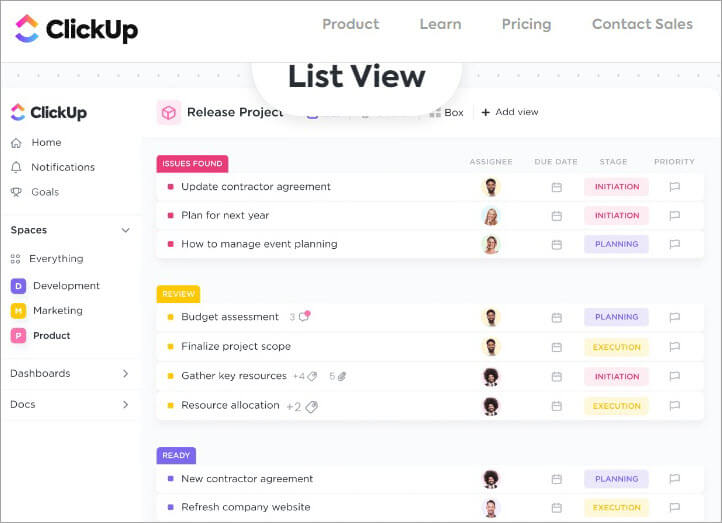Set due date for Resource allocation
Screen dimensions: 722x523
(x=557, y=406)
